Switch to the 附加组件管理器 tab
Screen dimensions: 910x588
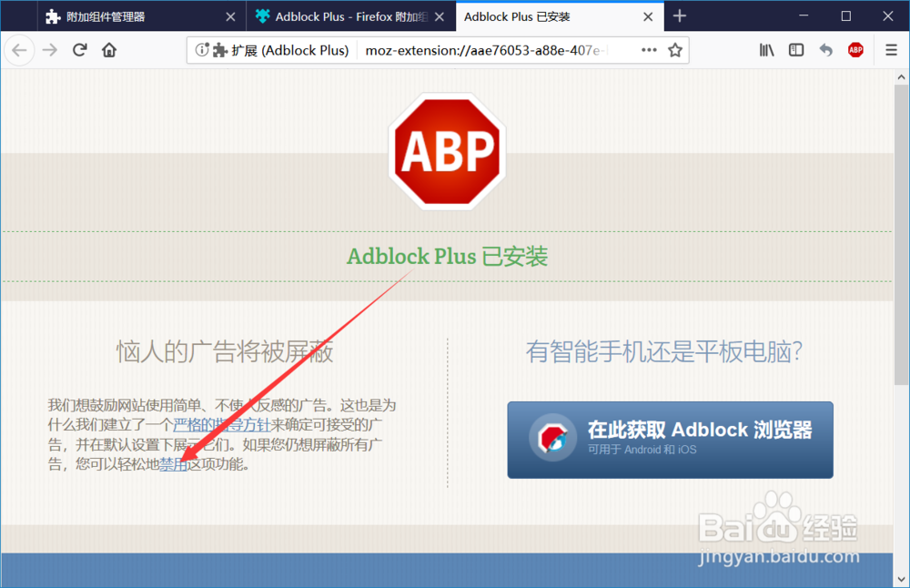(x=142, y=16)
